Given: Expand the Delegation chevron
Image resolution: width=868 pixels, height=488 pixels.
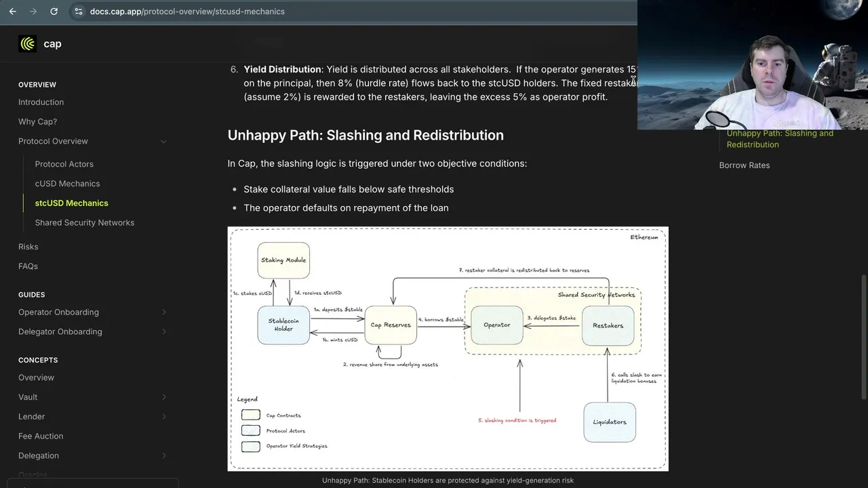Looking at the screenshot, I should click(x=163, y=456).
